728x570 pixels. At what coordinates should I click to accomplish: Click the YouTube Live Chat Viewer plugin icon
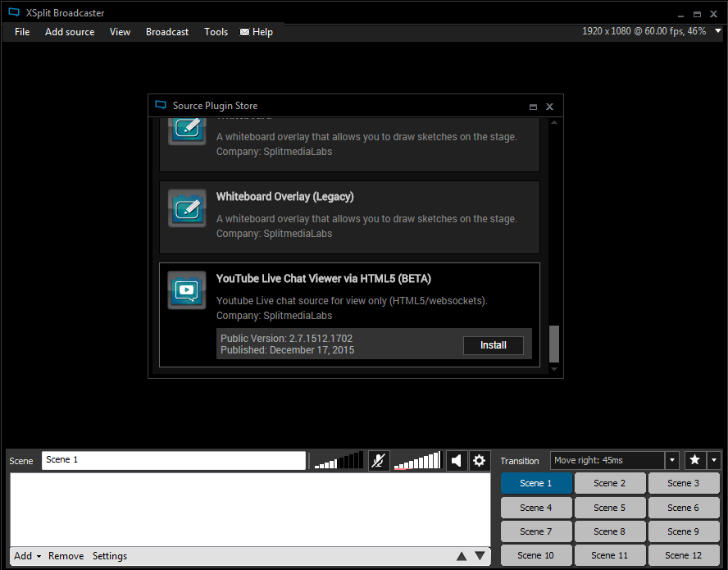[186, 290]
